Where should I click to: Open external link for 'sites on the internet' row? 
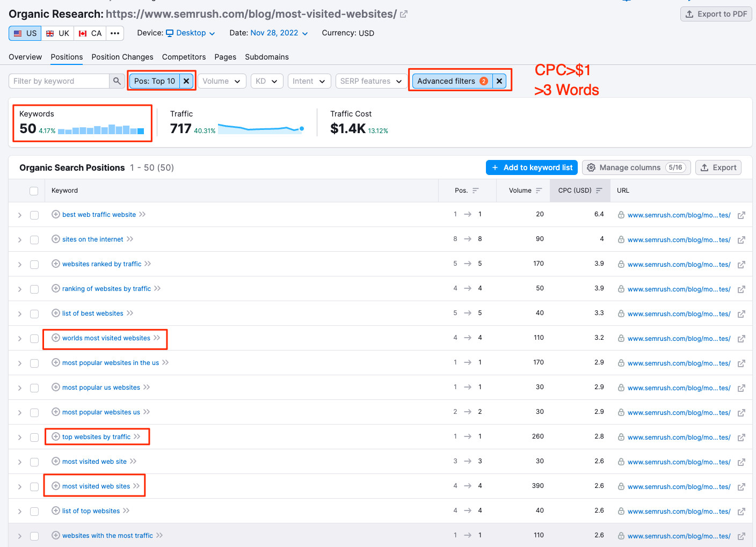(x=742, y=240)
